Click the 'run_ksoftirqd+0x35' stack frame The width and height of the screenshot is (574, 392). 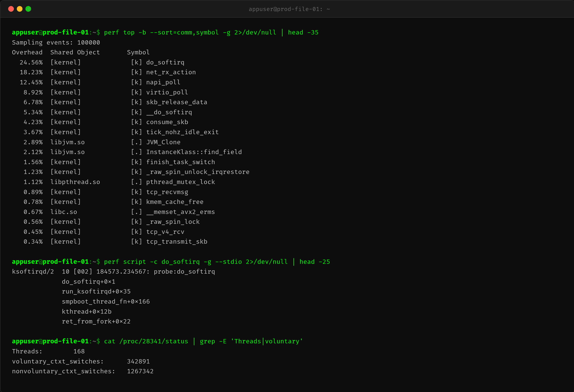click(x=96, y=291)
